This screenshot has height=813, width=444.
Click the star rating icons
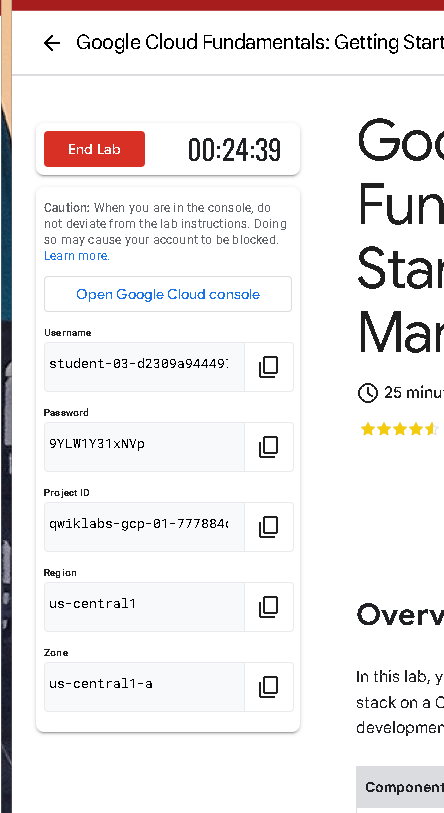click(399, 429)
